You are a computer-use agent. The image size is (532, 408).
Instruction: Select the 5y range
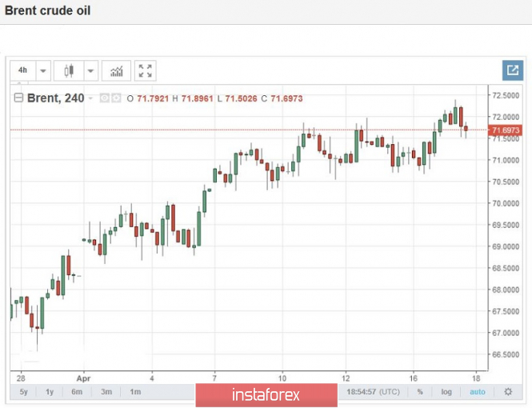point(23,392)
